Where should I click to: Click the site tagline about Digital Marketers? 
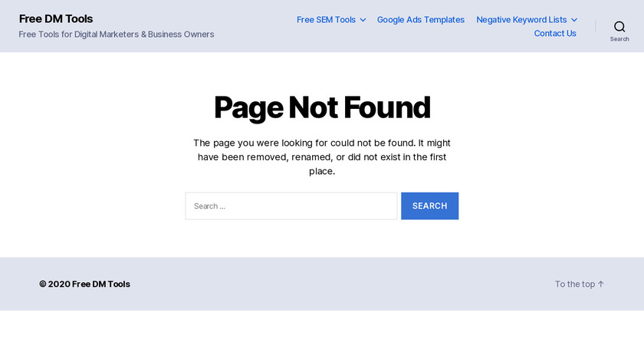[x=117, y=35]
